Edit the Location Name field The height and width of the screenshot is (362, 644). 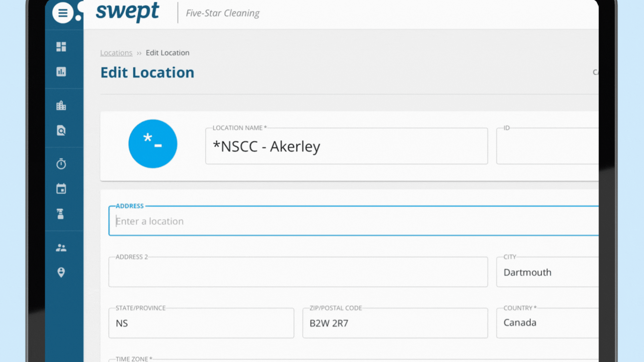pos(346,146)
